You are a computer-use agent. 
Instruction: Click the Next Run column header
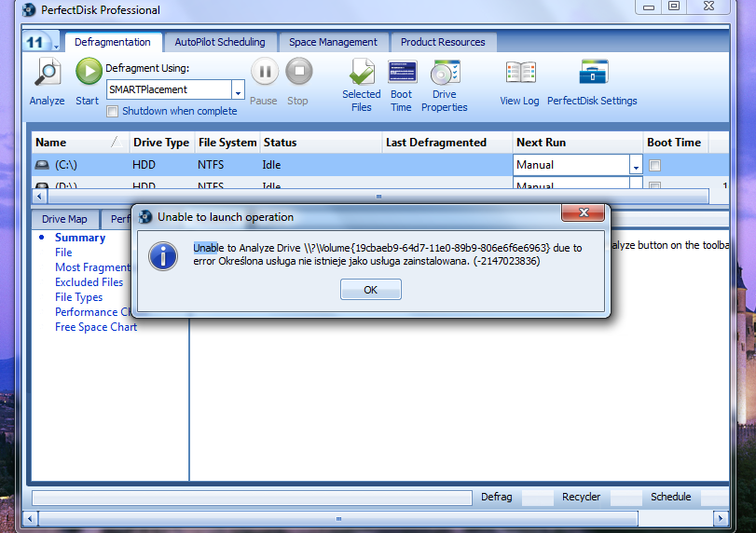[578, 143]
